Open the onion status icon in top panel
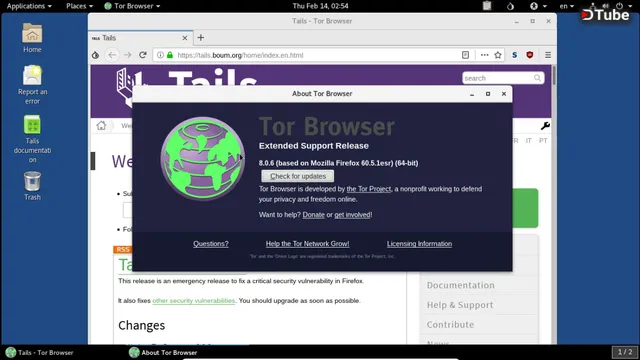This screenshot has height=360, width=640. click(x=510, y=6)
